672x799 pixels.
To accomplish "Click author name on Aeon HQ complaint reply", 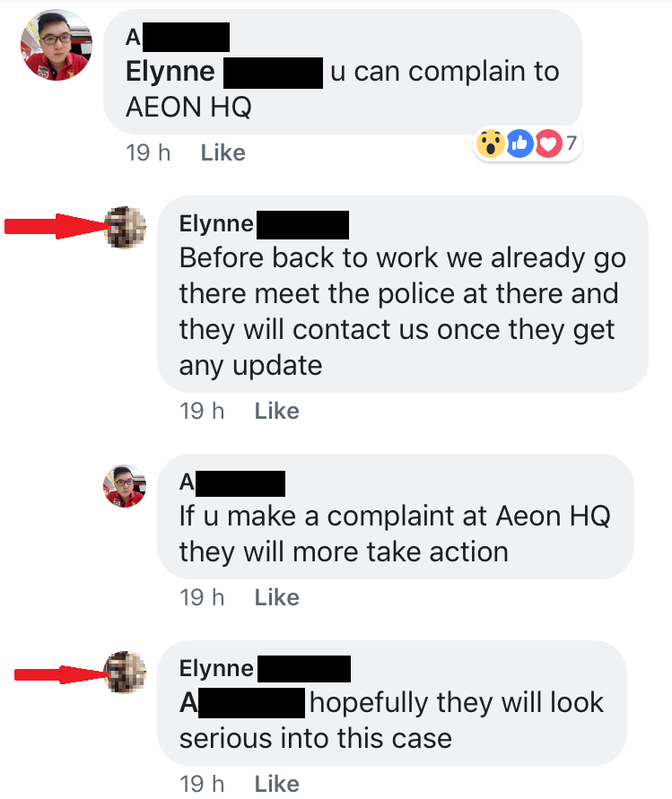I will pos(232,482).
